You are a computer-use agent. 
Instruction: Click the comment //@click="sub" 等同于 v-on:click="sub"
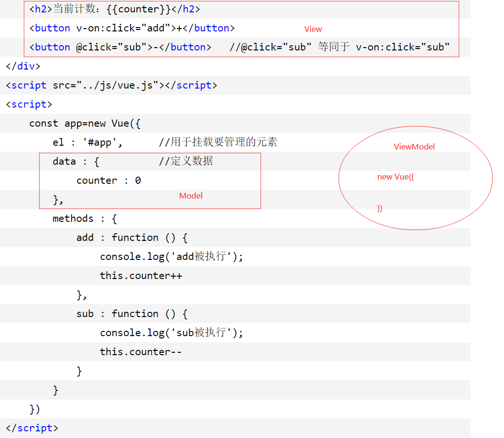tap(340, 47)
